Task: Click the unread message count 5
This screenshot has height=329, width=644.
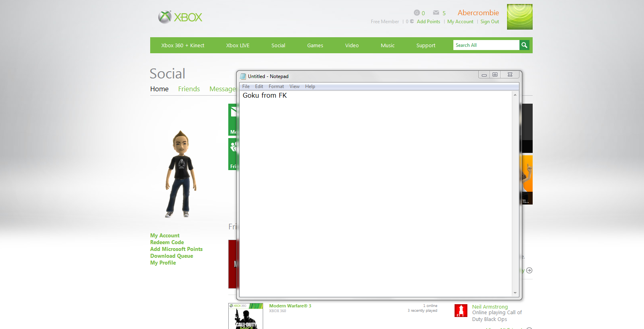Action: [x=444, y=13]
